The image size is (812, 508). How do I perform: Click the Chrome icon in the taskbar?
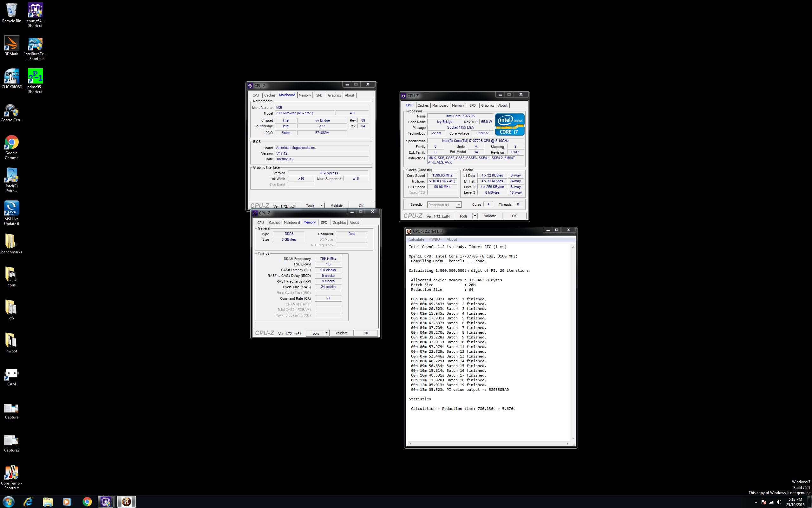pos(87,502)
